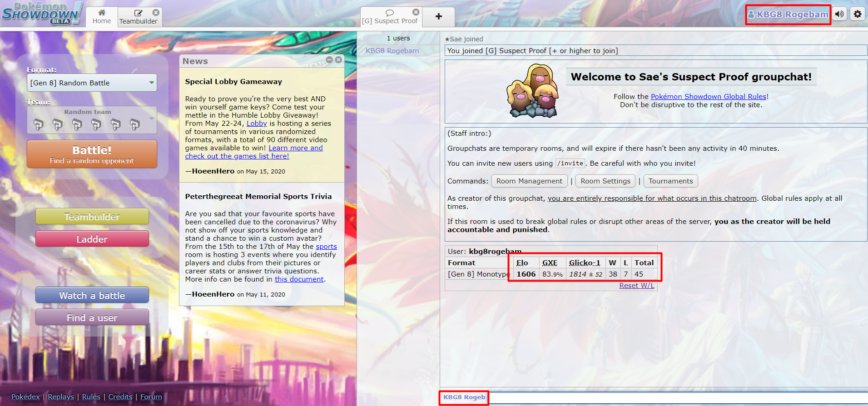Reset W/L record link
Image resolution: width=868 pixels, height=406 pixels.
637,286
